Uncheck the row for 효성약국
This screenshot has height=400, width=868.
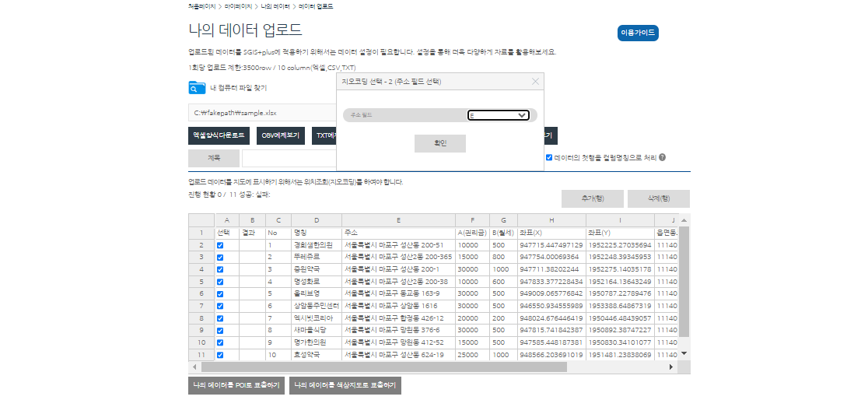220,355
